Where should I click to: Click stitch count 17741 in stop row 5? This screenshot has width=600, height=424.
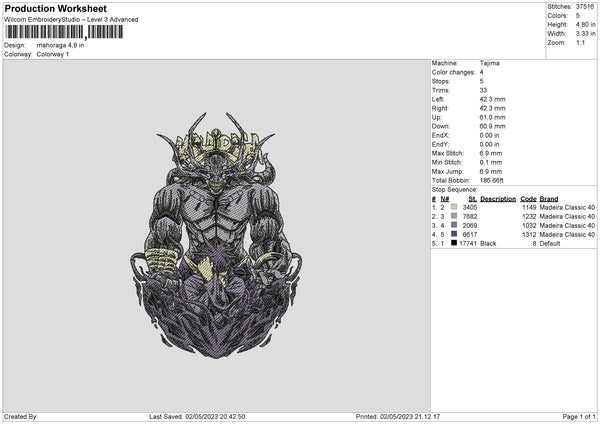[x=468, y=243]
